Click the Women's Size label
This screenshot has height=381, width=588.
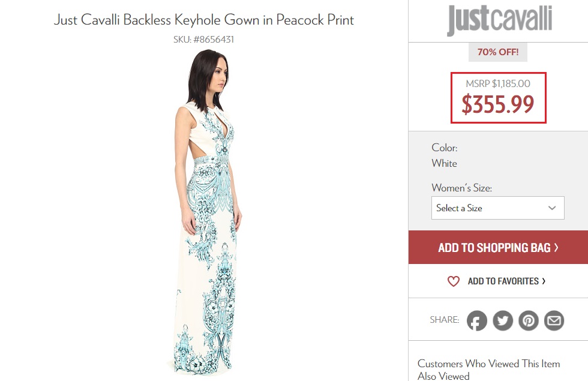[x=461, y=188]
